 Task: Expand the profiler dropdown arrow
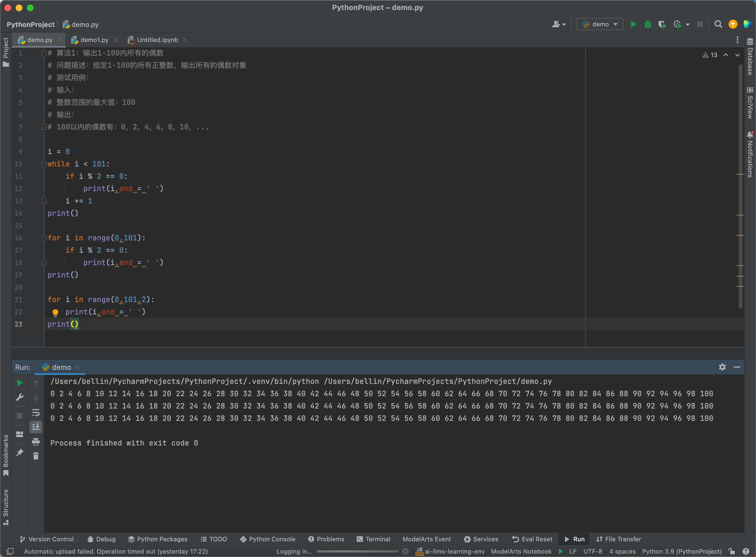(x=688, y=24)
